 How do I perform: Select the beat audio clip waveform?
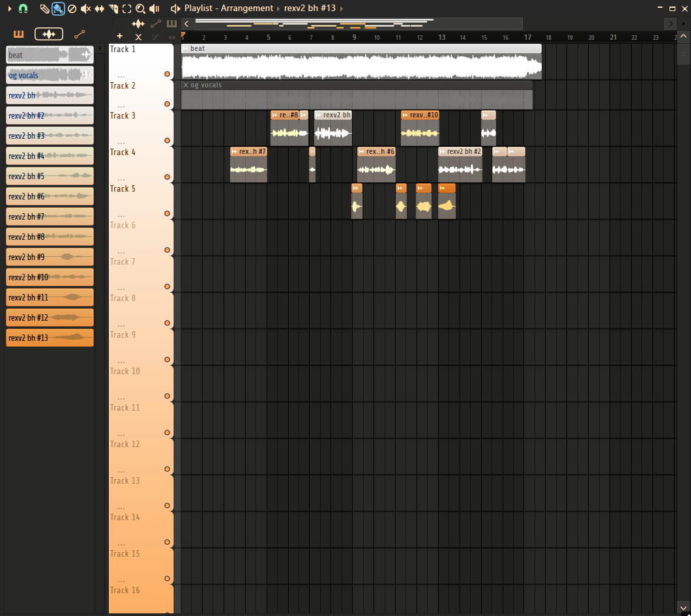pos(361,66)
